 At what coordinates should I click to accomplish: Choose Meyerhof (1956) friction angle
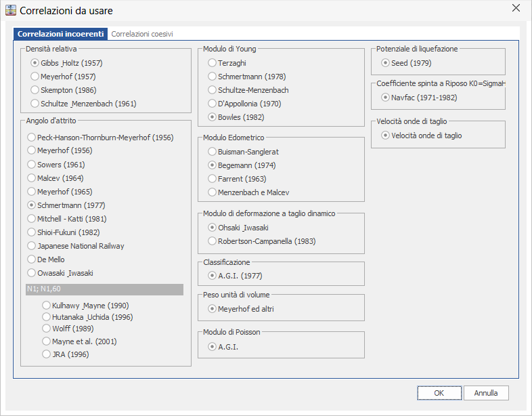click(x=60, y=150)
